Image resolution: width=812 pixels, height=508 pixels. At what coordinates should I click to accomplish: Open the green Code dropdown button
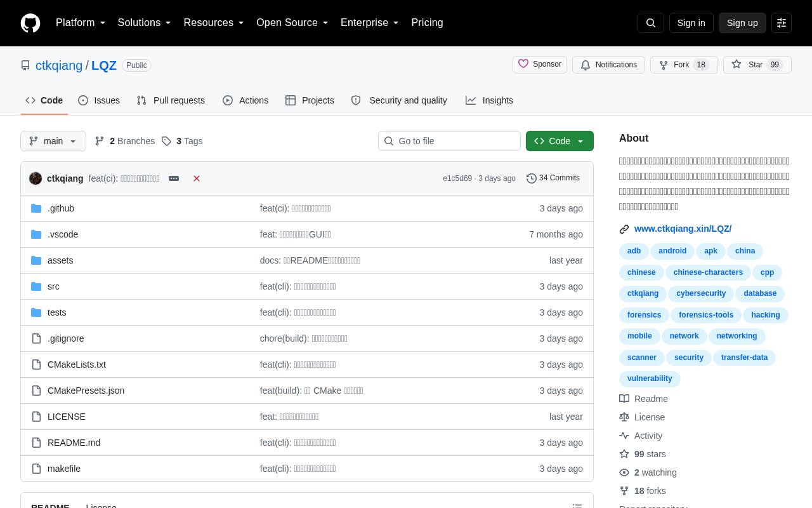(x=560, y=141)
